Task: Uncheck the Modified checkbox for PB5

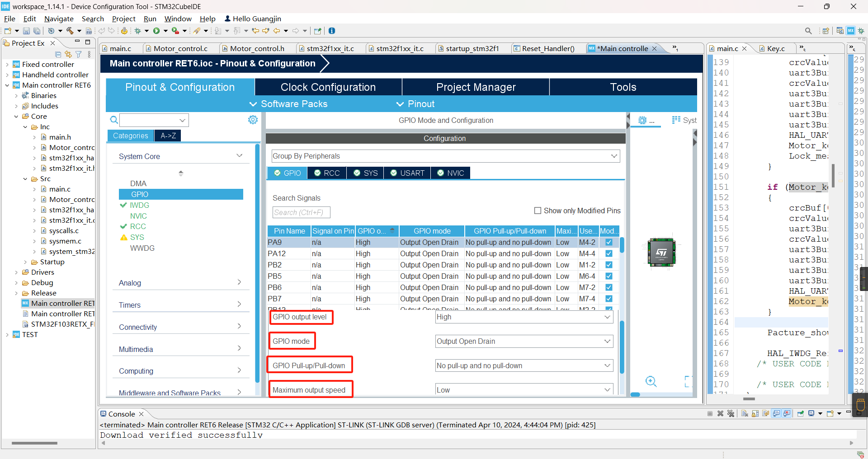Action: pos(609,276)
